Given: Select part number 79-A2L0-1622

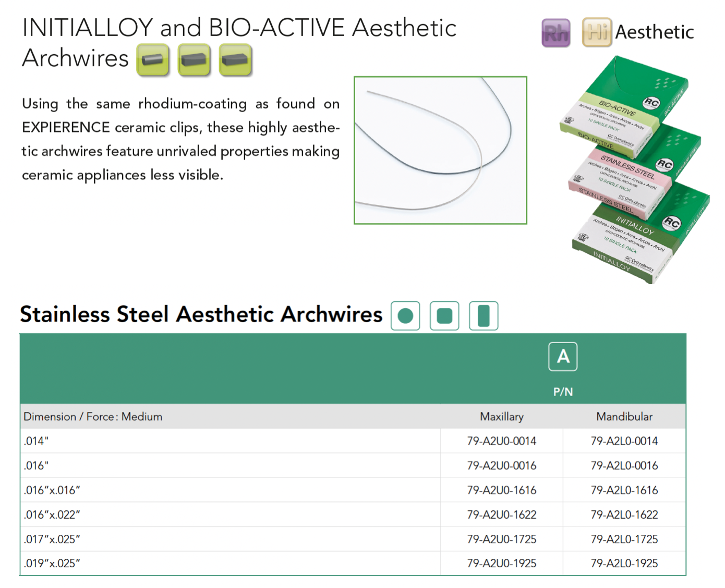Looking at the screenshot, I should click(x=624, y=514).
